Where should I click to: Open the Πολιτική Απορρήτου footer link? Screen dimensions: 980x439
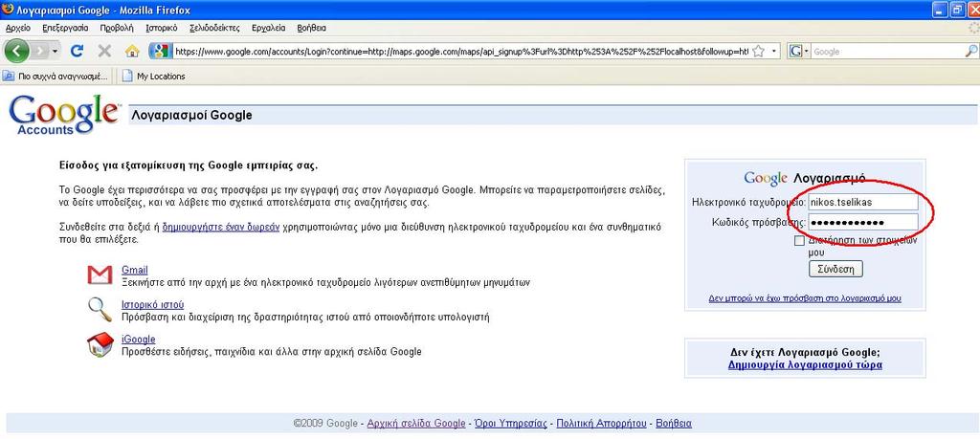coord(601,424)
